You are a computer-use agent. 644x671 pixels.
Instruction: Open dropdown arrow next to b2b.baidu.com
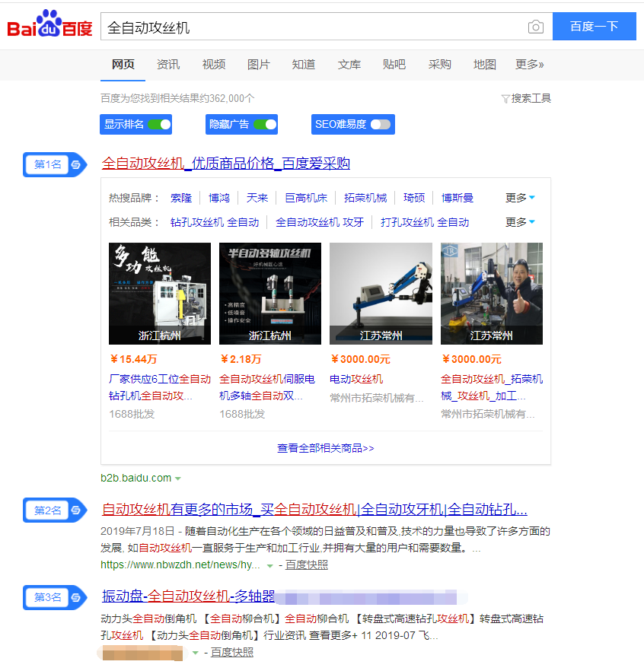177,479
